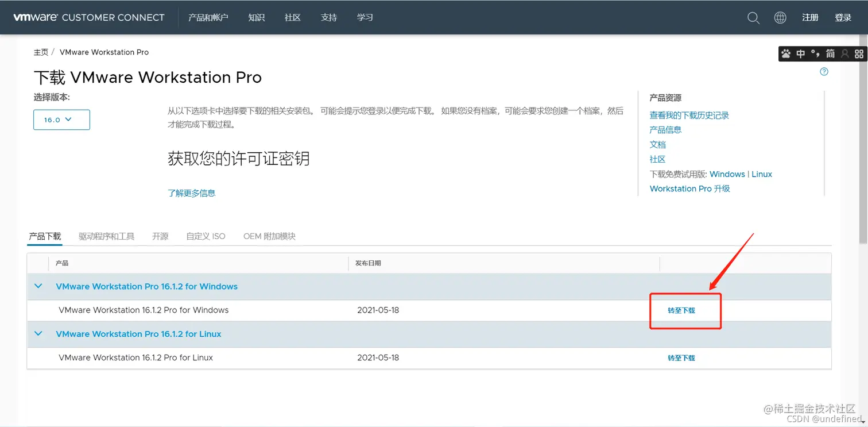
Task: Open the 社区 menu in top navigation
Action: (293, 18)
